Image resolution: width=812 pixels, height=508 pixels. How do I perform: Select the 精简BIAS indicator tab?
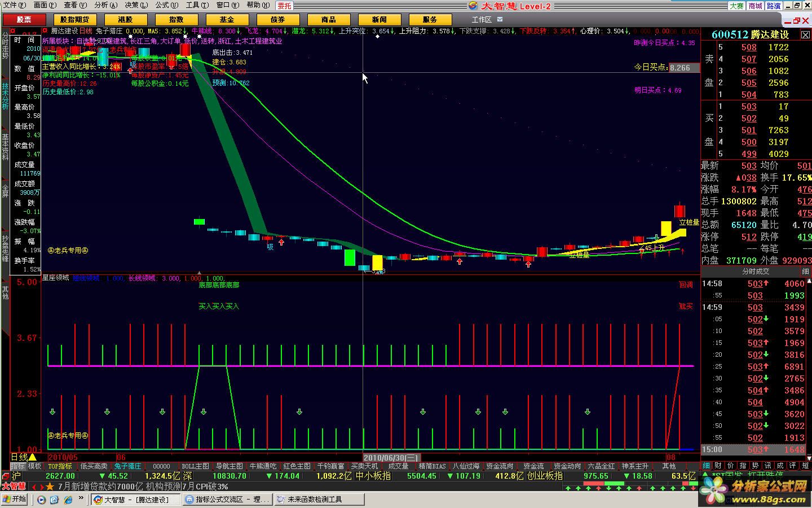(x=432, y=466)
